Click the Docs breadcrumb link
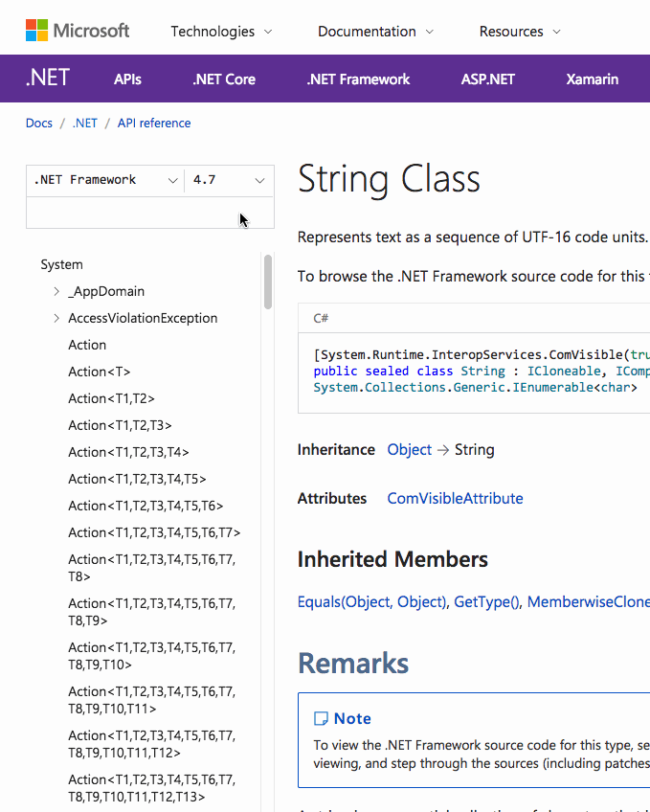This screenshot has width=650, height=812. [39, 123]
